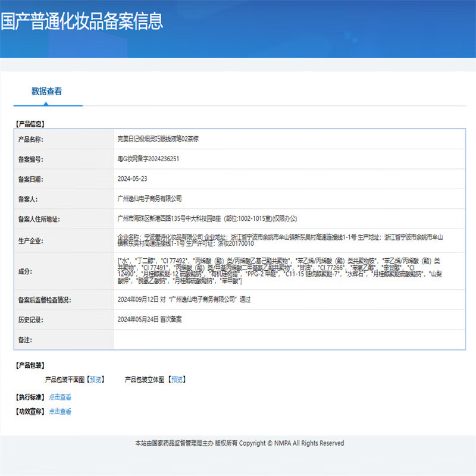Viewport: 476px width, 476px height.
Task: Click the filing date 2024-05-23 value
Action: point(133,179)
